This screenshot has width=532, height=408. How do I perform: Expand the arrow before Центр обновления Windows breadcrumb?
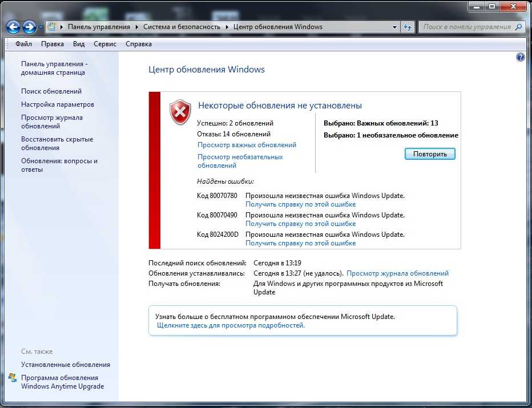click(x=227, y=27)
